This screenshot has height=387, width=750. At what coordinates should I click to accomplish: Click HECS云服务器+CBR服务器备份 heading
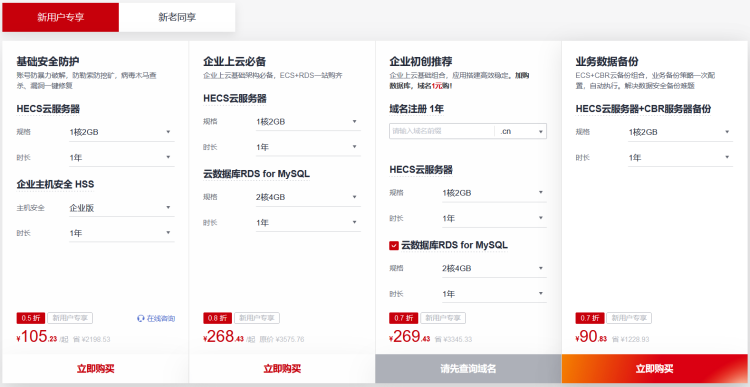point(643,109)
